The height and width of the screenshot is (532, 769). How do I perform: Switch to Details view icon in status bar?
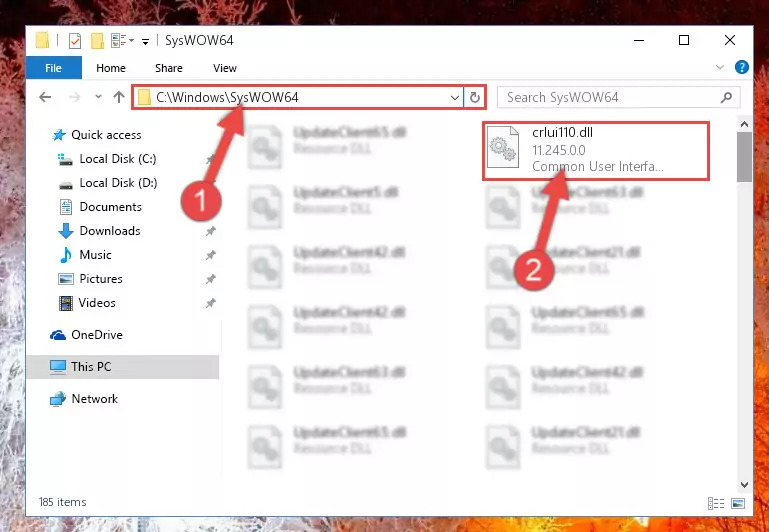point(716,503)
